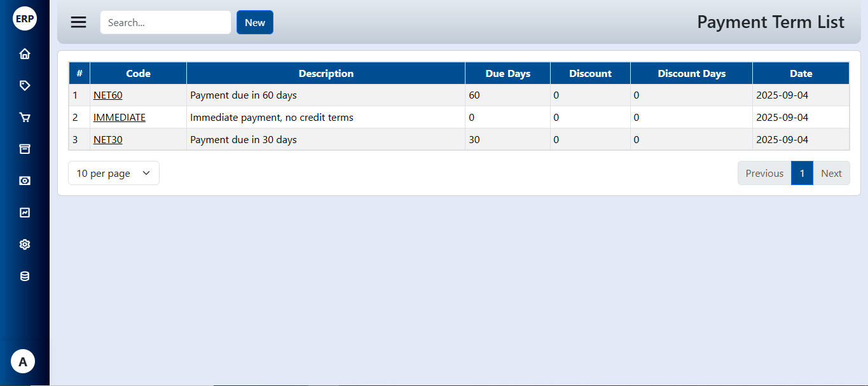Open the price tag sidebar icon
The image size is (868, 386).
click(25, 86)
